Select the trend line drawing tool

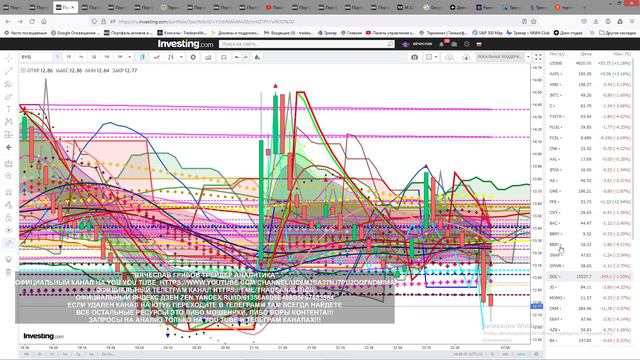click(9, 71)
